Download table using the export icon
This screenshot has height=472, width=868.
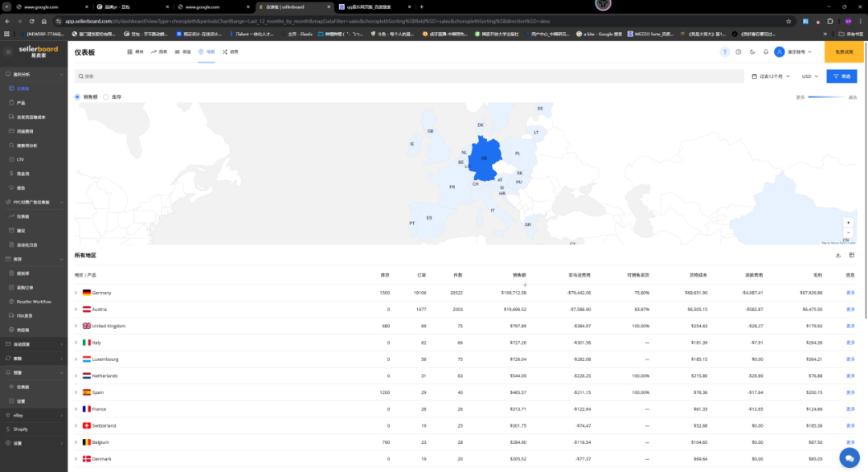pyautogui.click(x=838, y=256)
